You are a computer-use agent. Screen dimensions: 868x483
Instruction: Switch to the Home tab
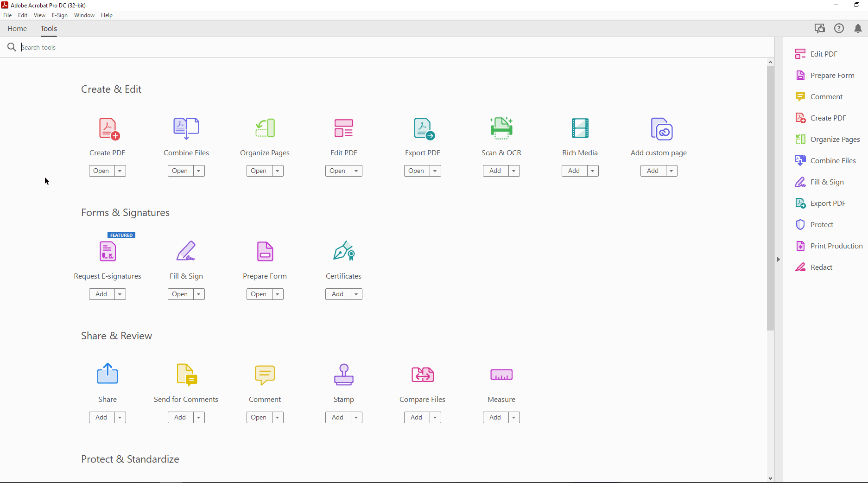pyautogui.click(x=17, y=28)
